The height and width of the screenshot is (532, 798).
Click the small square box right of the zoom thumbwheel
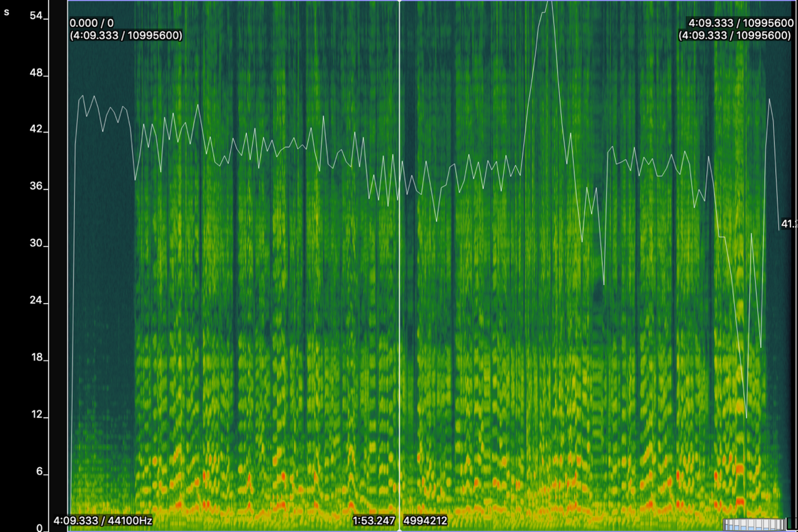pyautogui.click(x=792, y=524)
